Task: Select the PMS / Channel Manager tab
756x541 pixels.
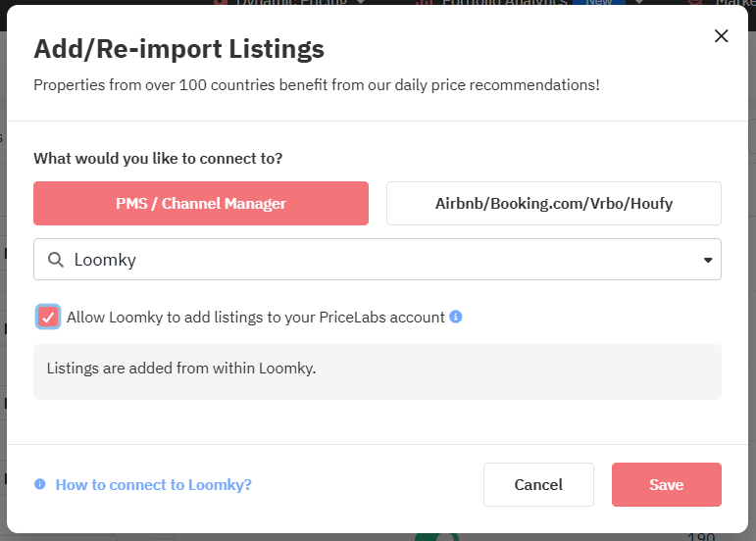Action: tap(201, 204)
